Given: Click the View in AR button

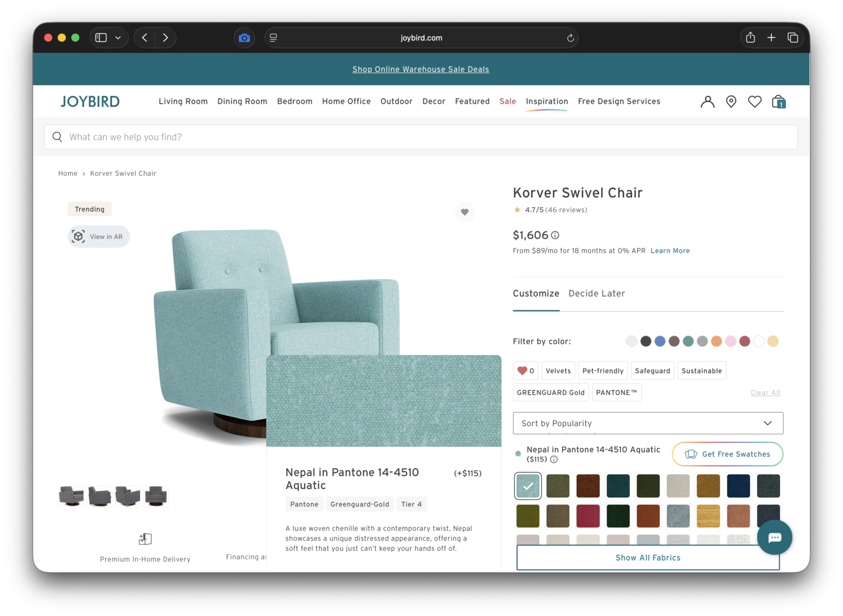Looking at the screenshot, I should point(99,236).
